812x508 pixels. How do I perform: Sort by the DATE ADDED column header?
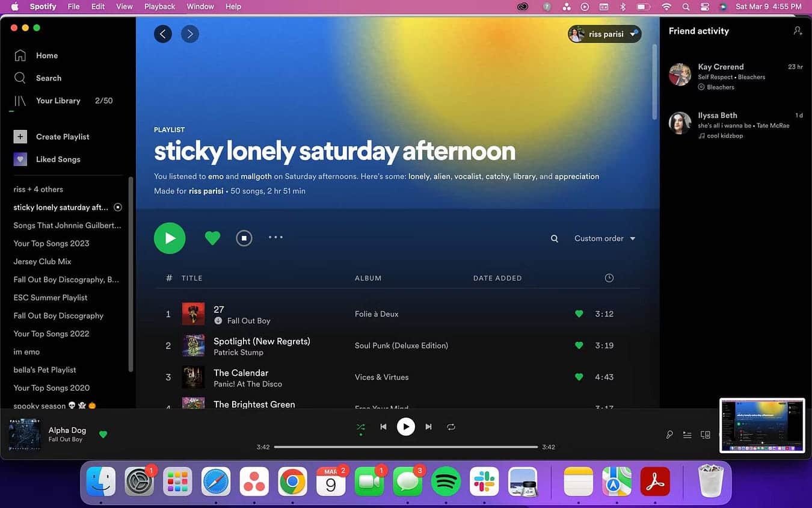point(497,278)
